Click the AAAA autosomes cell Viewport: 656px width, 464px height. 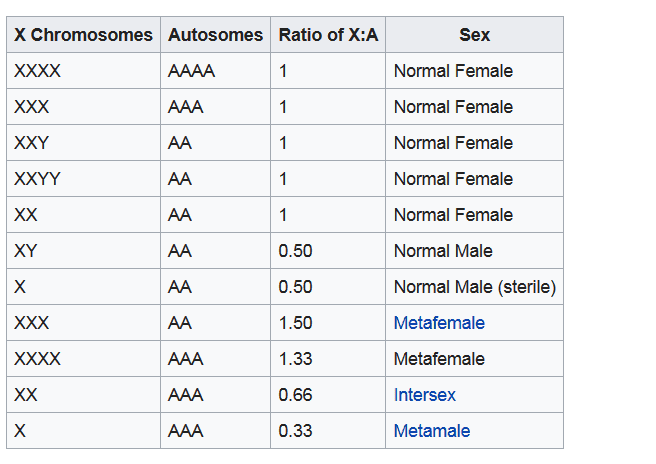point(192,71)
